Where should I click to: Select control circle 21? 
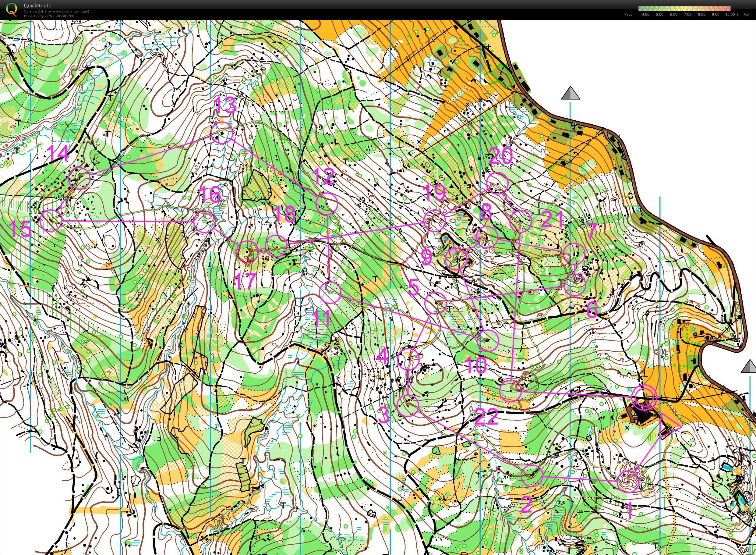pyautogui.click(x=521, y=221)
